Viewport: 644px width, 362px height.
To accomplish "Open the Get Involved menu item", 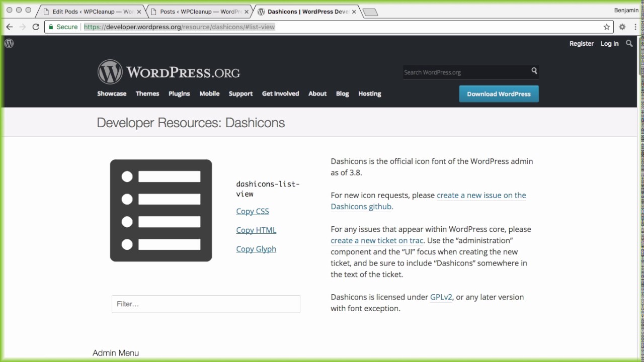I will tap(280, 94).
